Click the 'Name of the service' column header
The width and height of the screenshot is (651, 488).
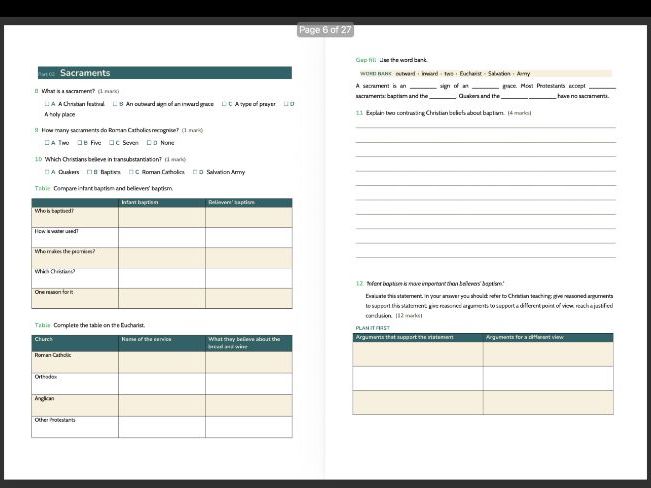(146, 339)
